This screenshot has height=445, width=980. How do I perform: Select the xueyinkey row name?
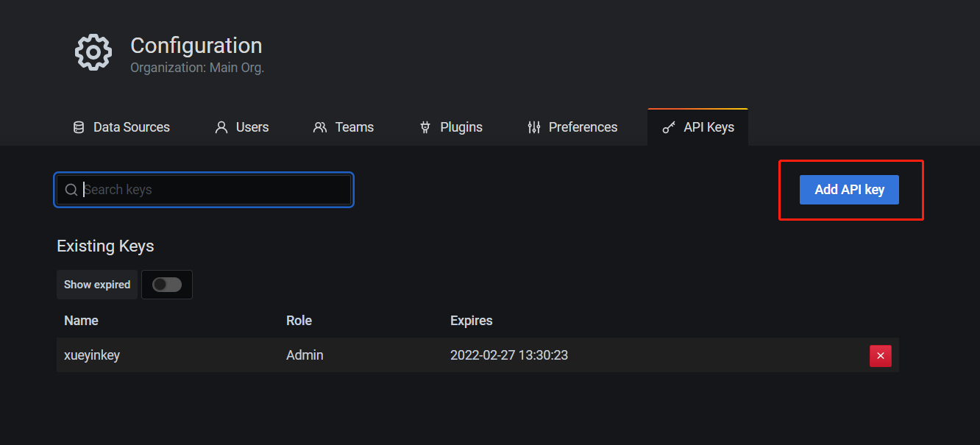[x=91, y=355]
